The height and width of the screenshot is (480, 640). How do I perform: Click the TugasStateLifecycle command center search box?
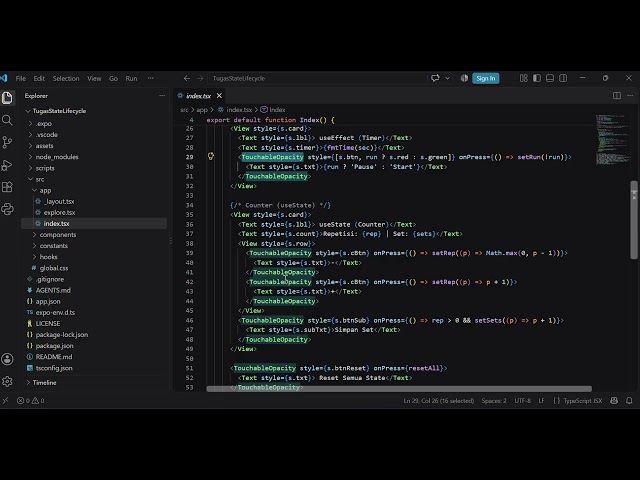[318, 78]
